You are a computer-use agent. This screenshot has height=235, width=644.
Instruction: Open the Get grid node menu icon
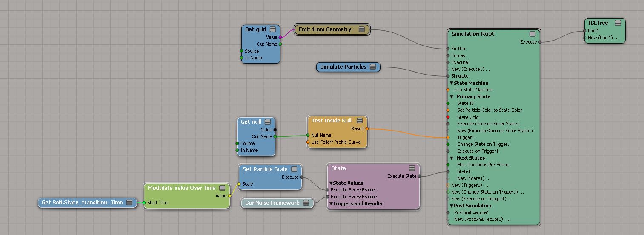pyautogui.click(x=273, y=29)
